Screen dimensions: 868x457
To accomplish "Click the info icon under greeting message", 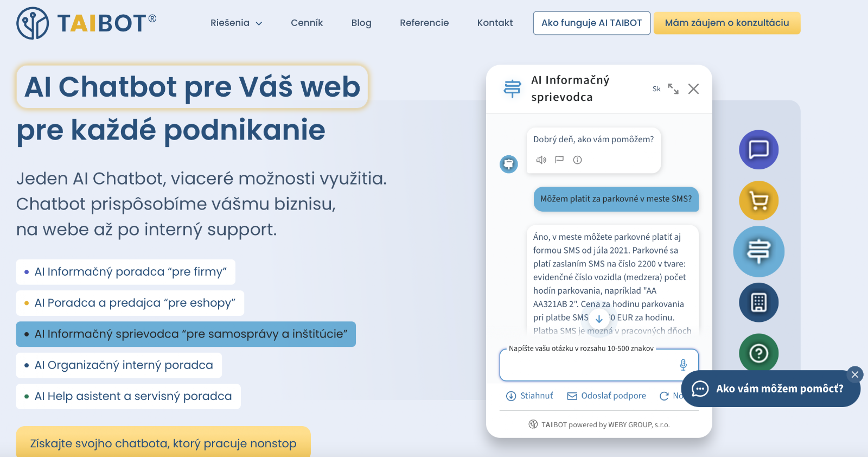I will tap(577, 160).
